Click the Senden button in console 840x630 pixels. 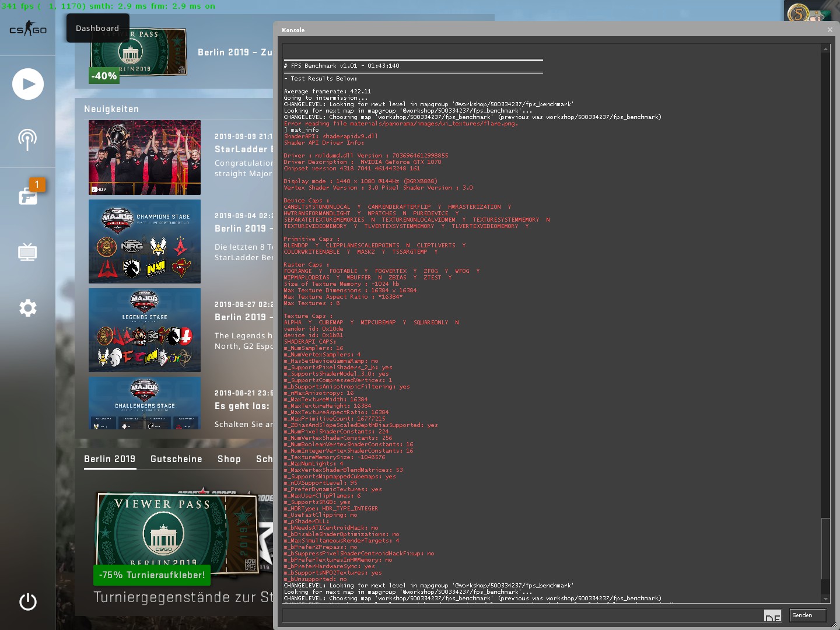808,615
